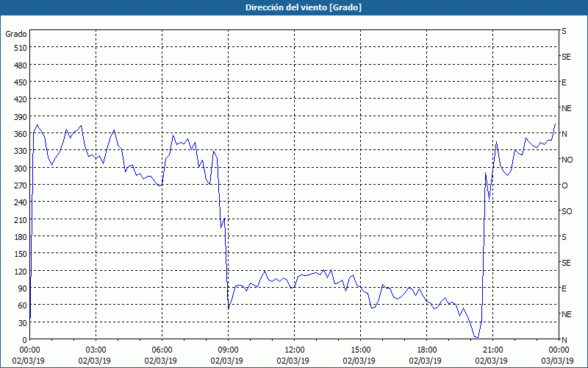The width and height of the screenshot is (588, 368).
Task: Select the 450 degree axis label
Action: coord(20,82)
